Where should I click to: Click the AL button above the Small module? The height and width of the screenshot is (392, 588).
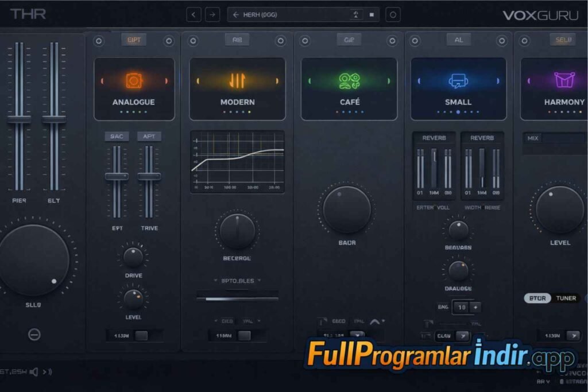coord(458,40)
